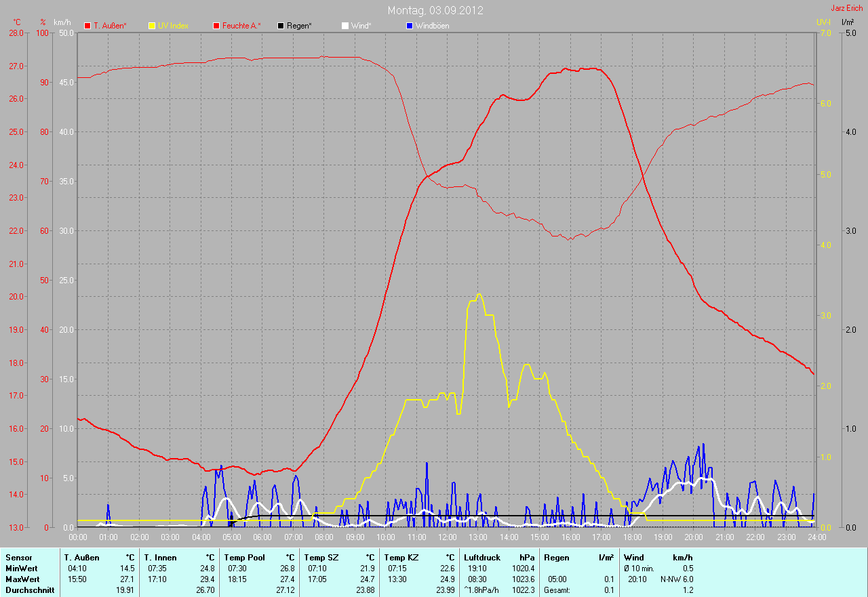Click the 07:35 time cell
The image size is (868, 597).
[157, 569]
